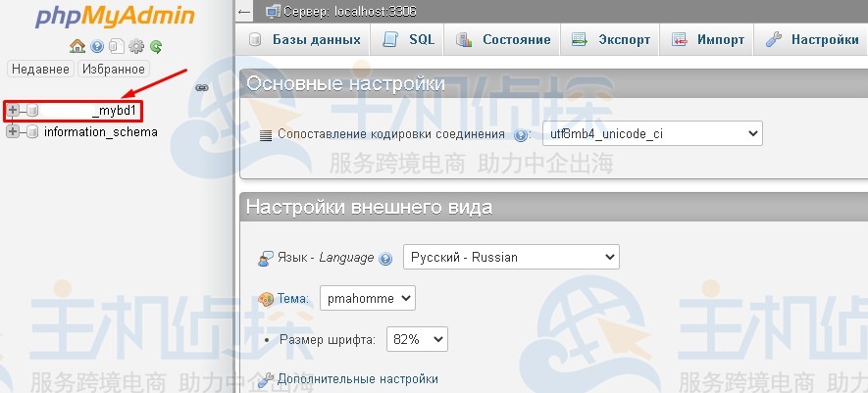Click the Недавнее button

coord(40,70)
